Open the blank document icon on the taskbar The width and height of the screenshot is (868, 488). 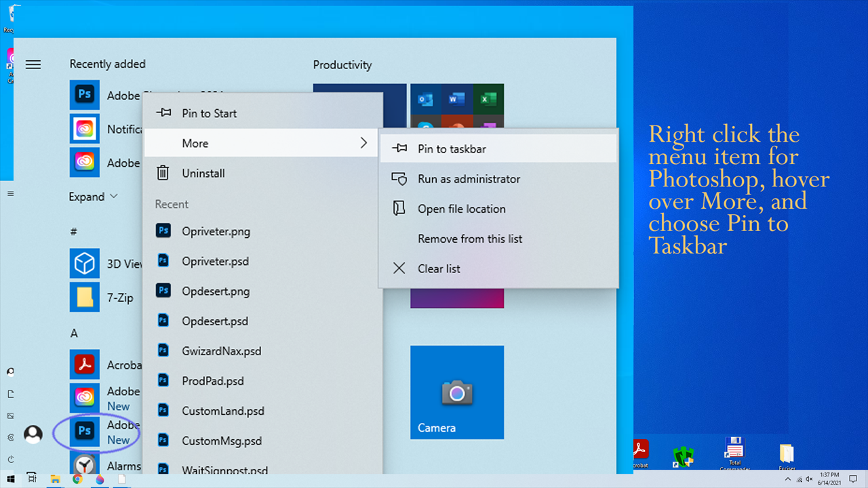pyautogui.click(x=122, y=479)
